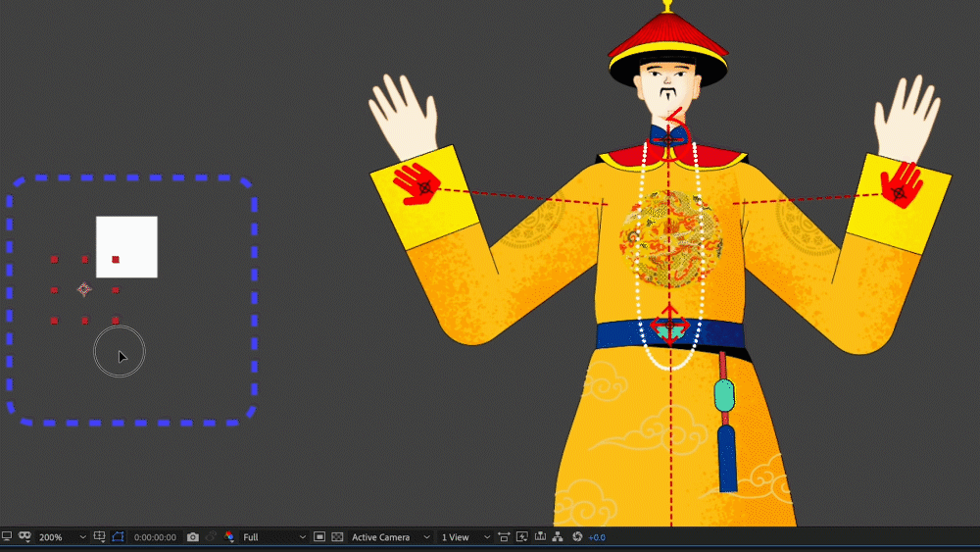980x552 pixels.
Task: Toggle the transparency grid
Action: [337, 537]
